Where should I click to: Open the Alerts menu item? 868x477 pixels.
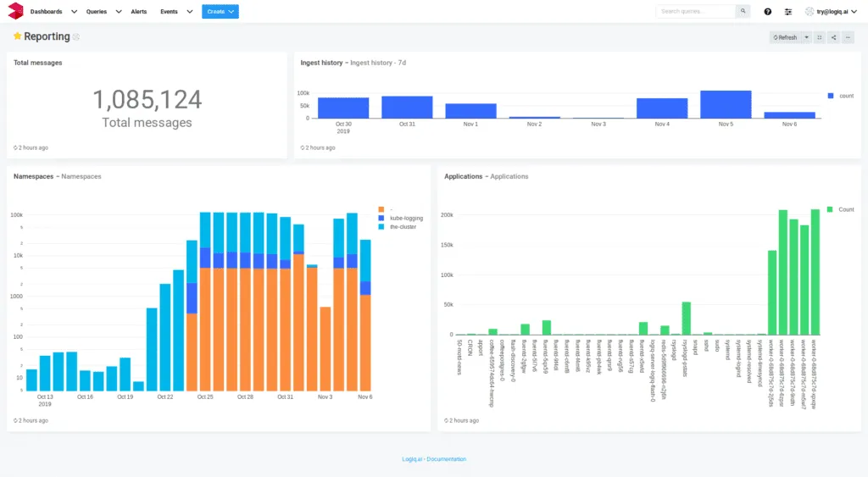coord(138,12)
